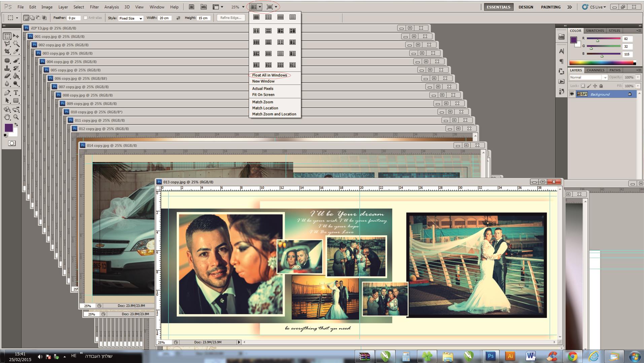The height and width of the screenshot is (363, 644).
Task: Activate the Hand tool
Action: (7, 117)
